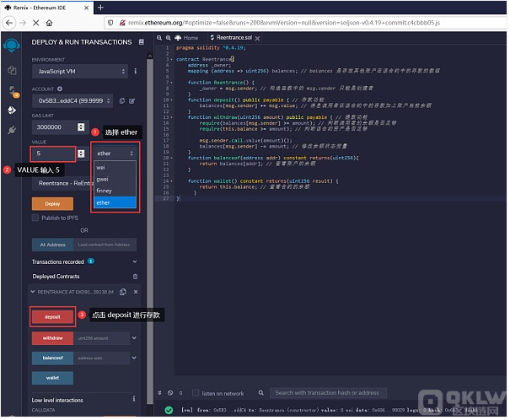Image resolution: width=510 pixels, height=420 pixels.
Task: Open the documentation icon beside panel title
Action: (142, 42)
